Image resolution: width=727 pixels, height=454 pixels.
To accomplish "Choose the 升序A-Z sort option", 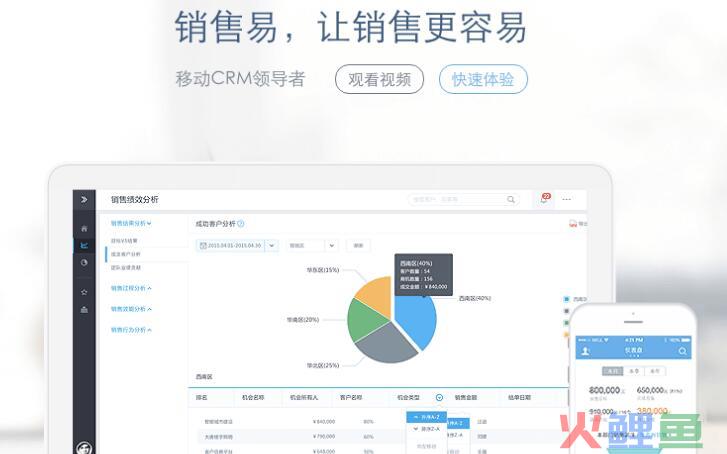I will point(427,417).
